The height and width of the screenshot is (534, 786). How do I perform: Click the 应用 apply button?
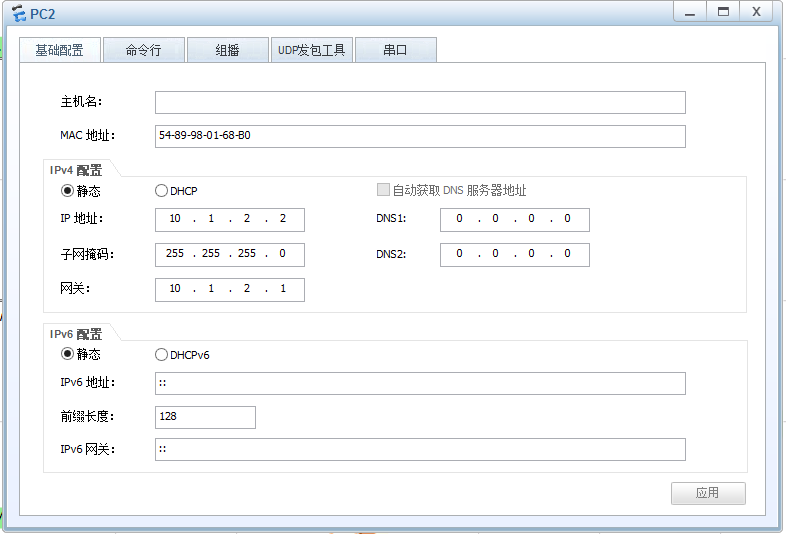(708, 493)
